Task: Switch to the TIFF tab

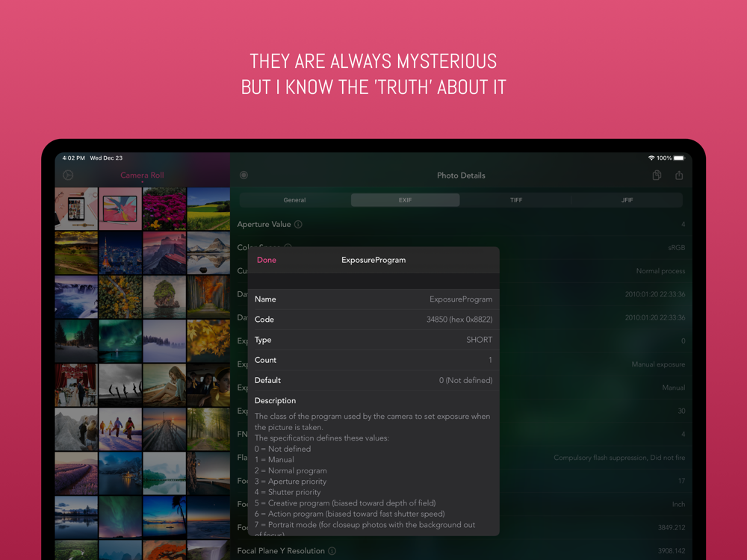Action: (x=516, y=200)
